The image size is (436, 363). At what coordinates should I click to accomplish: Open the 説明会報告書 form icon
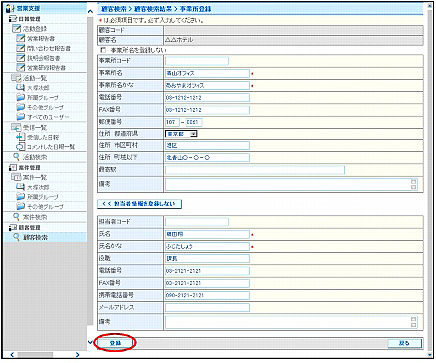click(x=21, y=58)
